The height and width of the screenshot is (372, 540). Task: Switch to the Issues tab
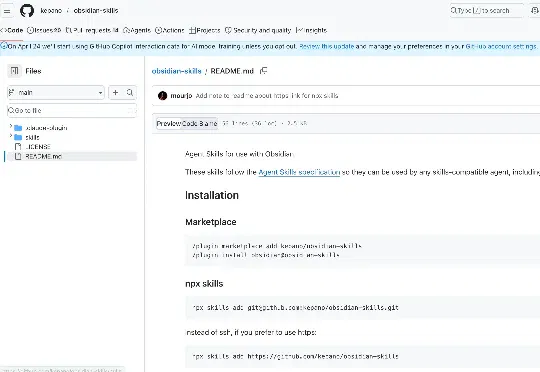(x=44, y=30)
